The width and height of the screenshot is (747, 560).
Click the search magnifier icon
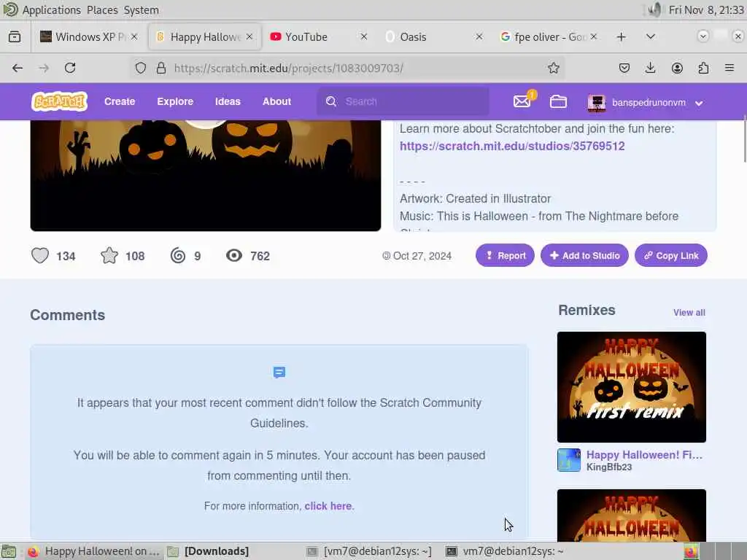click(331, 101)
